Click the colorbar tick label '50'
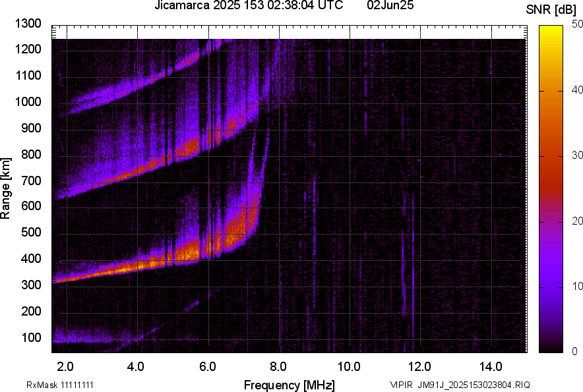The height and width of the screenshot is (392, 583). pyautogui.click(x=577, y=24)
